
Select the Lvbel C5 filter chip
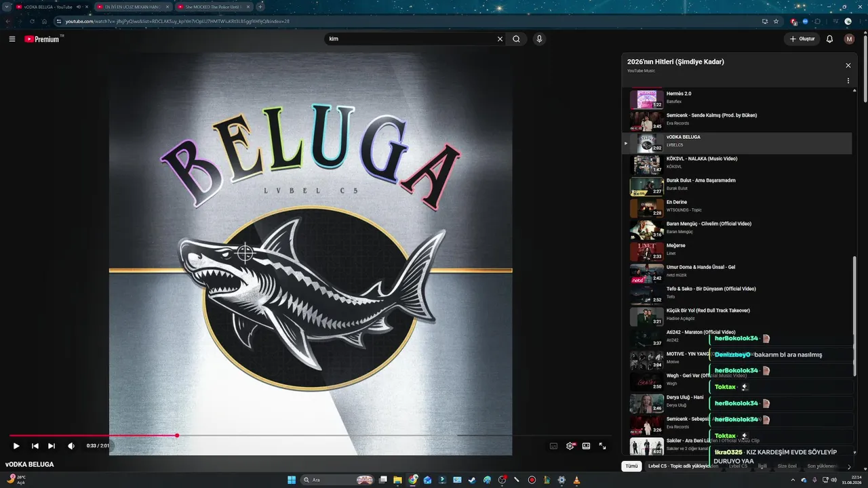point(738,466)
